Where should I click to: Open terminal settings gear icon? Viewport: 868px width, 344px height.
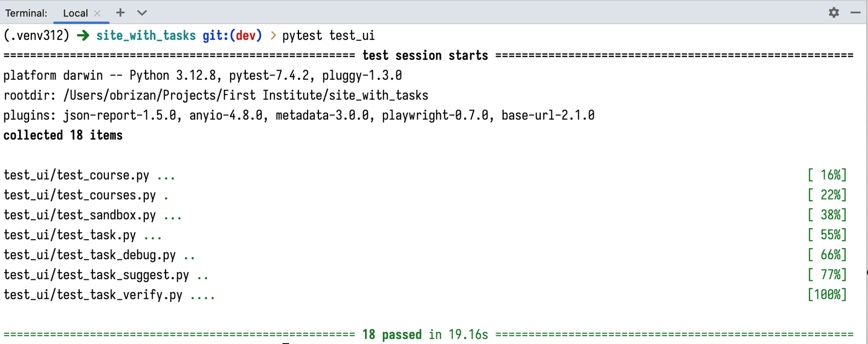tap(834, 13)
